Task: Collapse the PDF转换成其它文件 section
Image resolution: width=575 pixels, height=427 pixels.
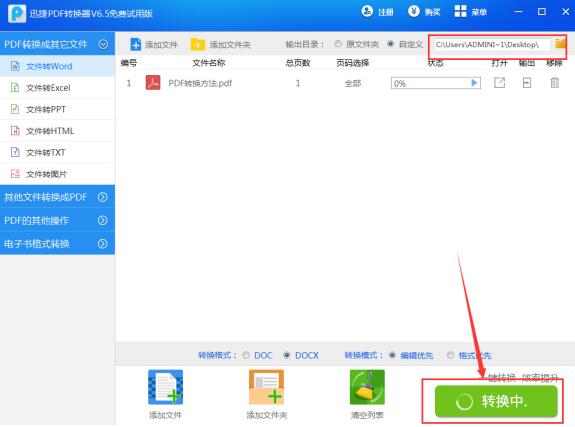Action: click(103, 44)
